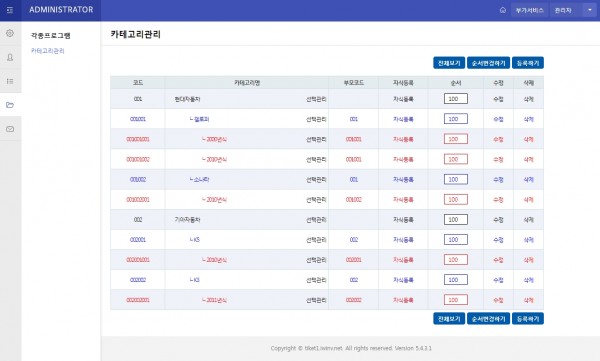Focus the order input for code 001
This screenshot has height=361, width=600.
(456, 99)
